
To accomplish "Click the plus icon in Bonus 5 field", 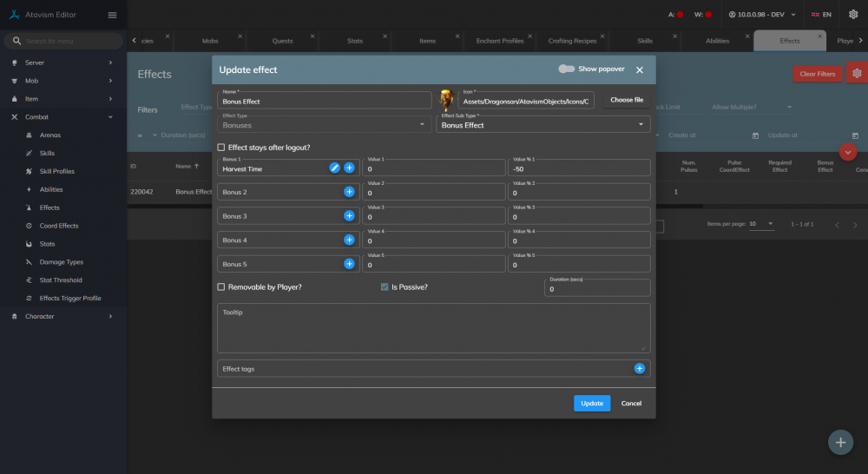I will 349,264.
